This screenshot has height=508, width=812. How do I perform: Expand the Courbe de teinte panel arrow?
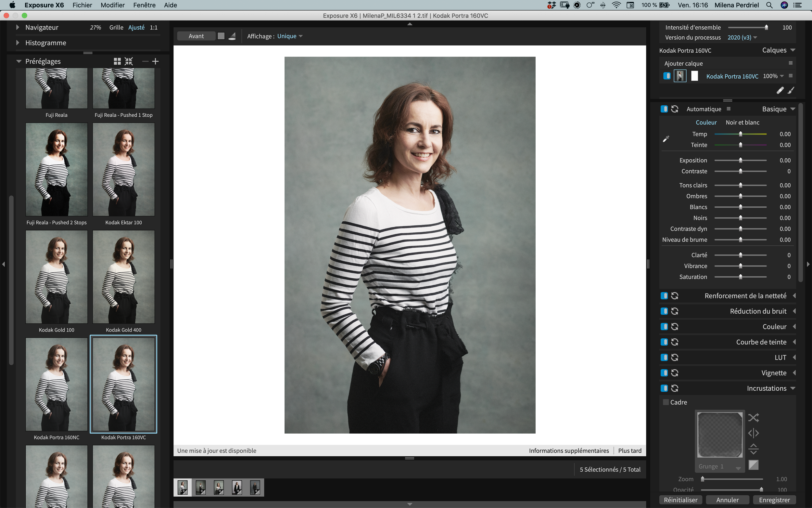794,342
